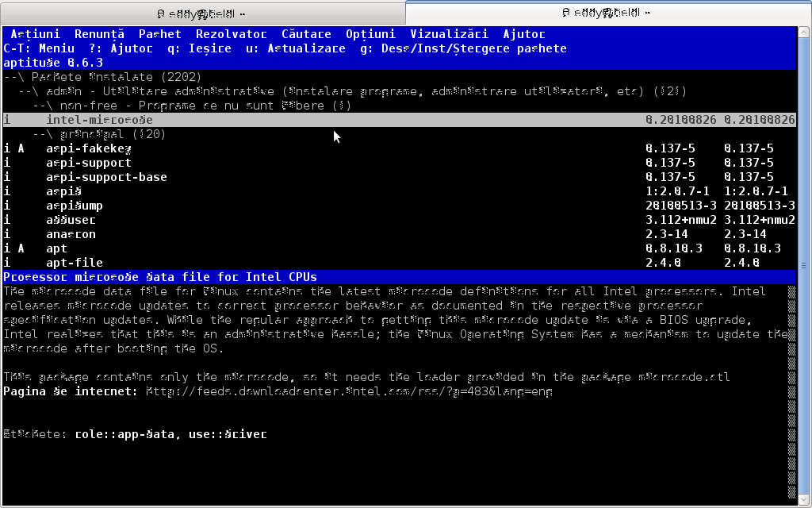Click the C-T: Meniu shortcut hint
The image size is (812, 508).
(x=39, y=48)
